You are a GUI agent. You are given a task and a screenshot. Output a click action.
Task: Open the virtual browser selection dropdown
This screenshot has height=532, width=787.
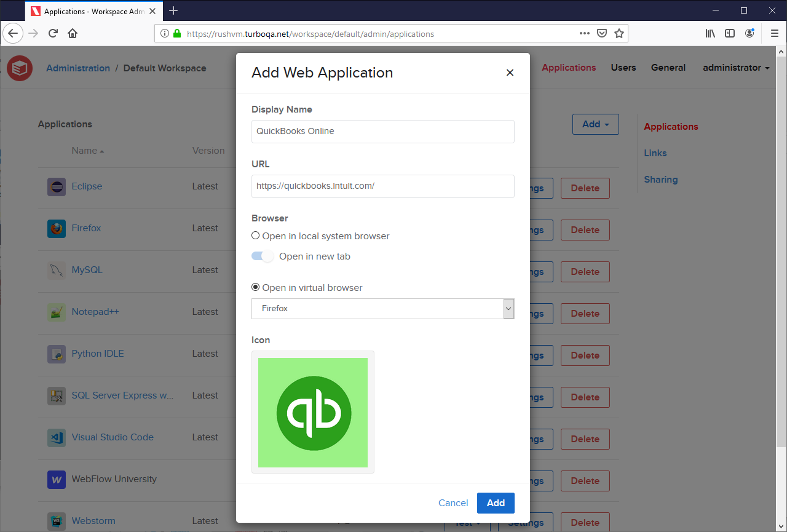coord(508,308)
